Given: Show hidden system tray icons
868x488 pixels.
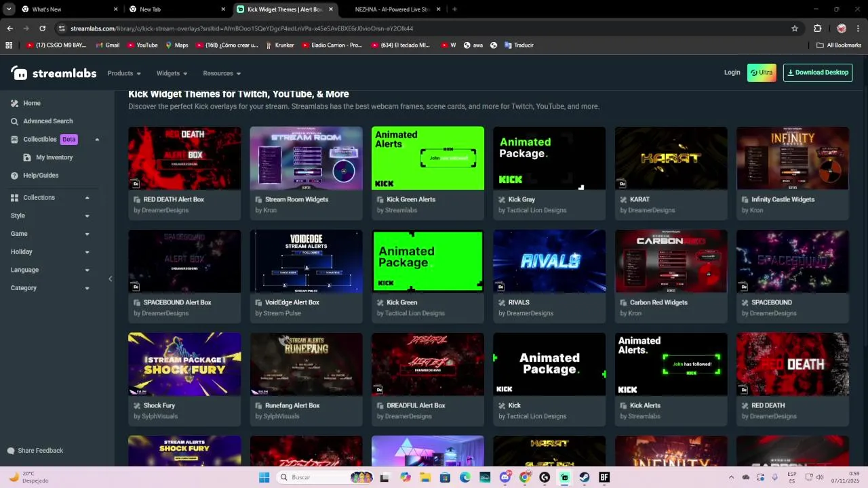Looking at the screenshot, I should 731,477.
